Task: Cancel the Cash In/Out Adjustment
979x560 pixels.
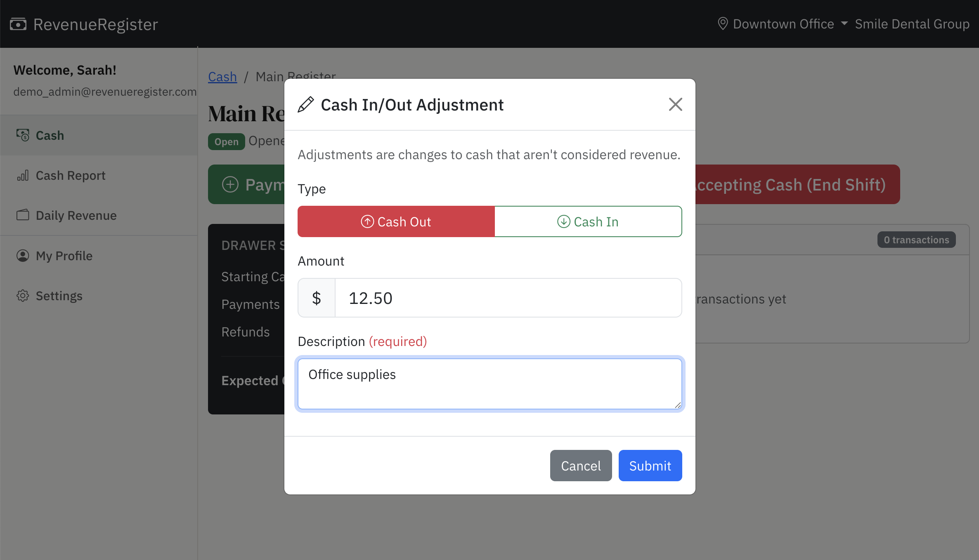Action: (581, 466)
